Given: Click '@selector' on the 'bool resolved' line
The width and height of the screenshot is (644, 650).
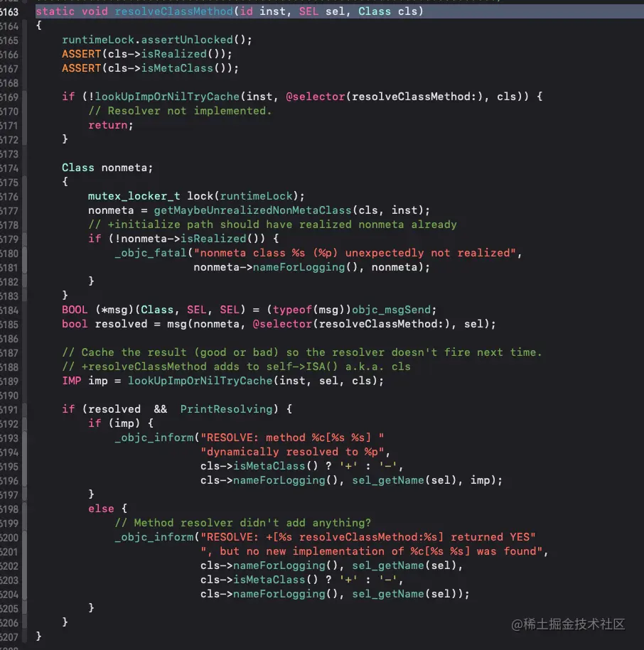Looking at the screenshot, I should click(x=282, y=324).
